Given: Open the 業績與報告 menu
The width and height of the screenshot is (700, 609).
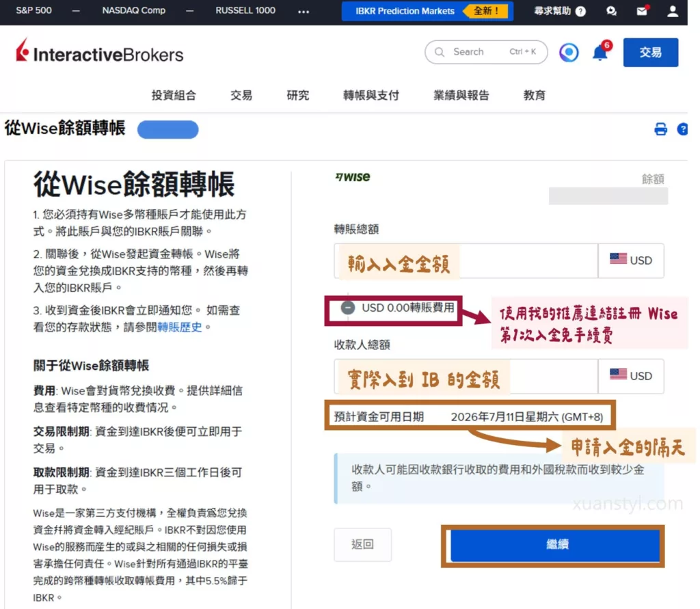Looking at the screenshot, I should tap(461, 95).
